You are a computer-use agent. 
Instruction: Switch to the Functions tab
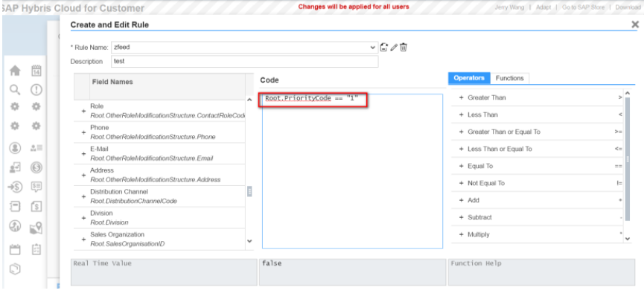pos(510,78)
